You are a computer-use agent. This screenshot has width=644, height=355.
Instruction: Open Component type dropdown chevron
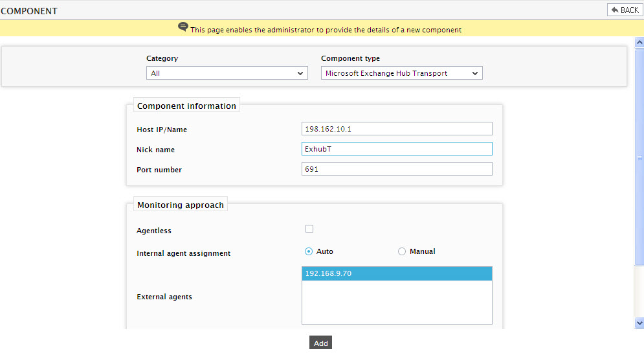[x=475, y=74]
